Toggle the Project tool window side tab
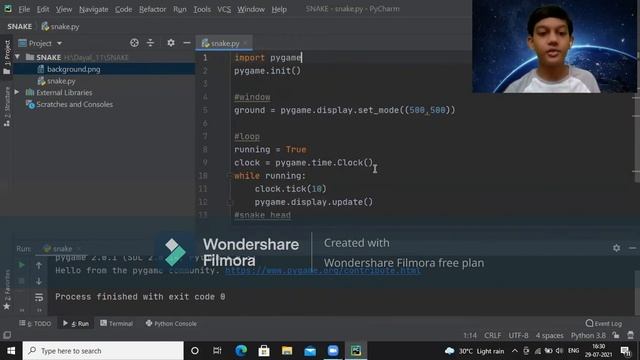Screen dimensions: 640x360 [x=7, y=57]
